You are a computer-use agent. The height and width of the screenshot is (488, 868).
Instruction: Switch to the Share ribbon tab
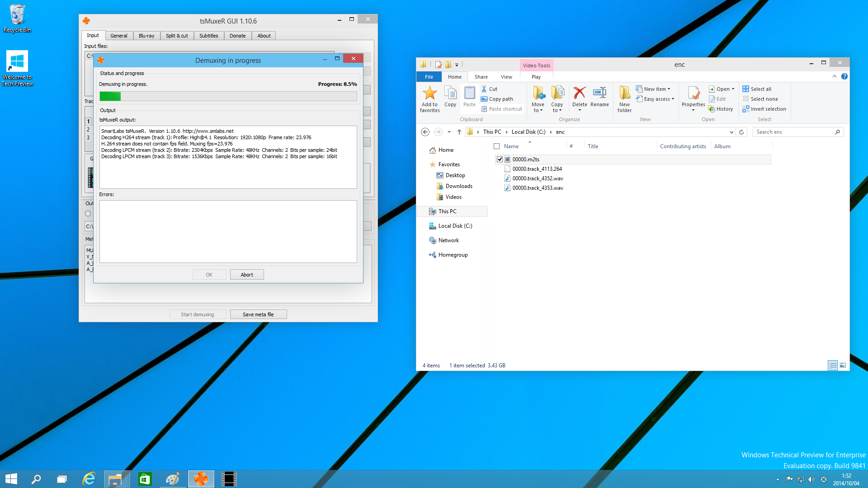pyautogui.click(x=481, y=77)
